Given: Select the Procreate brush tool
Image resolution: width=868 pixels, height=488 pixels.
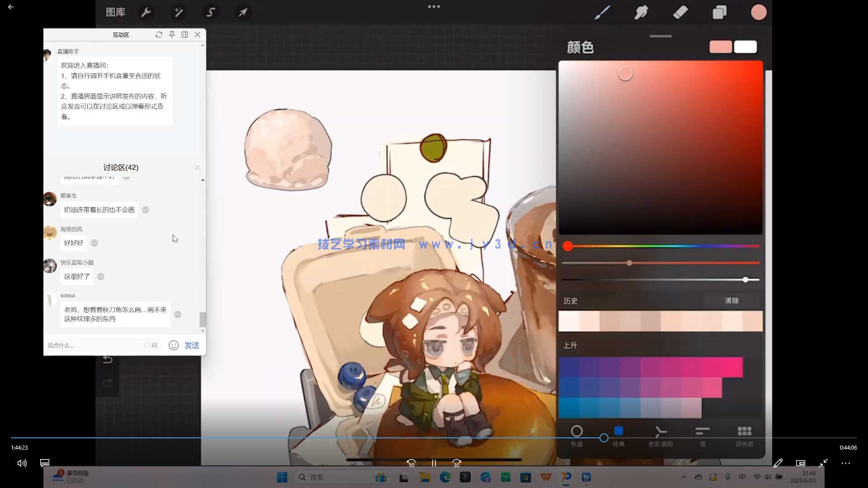Looking at the screenshot, I should click(602, 12).
